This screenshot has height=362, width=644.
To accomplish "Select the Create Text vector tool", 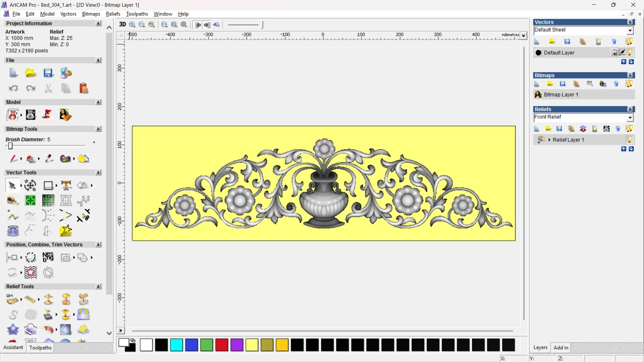I will (x=66, y=185).
